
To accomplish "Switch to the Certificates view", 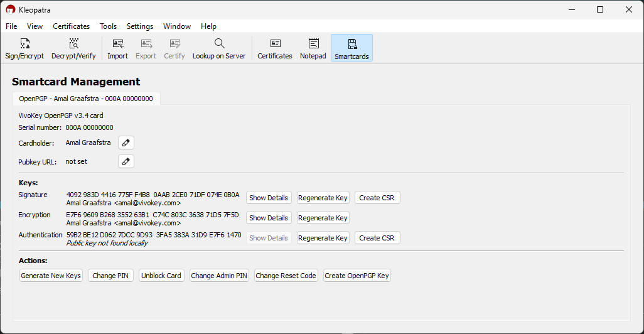I will pos(275,48).
